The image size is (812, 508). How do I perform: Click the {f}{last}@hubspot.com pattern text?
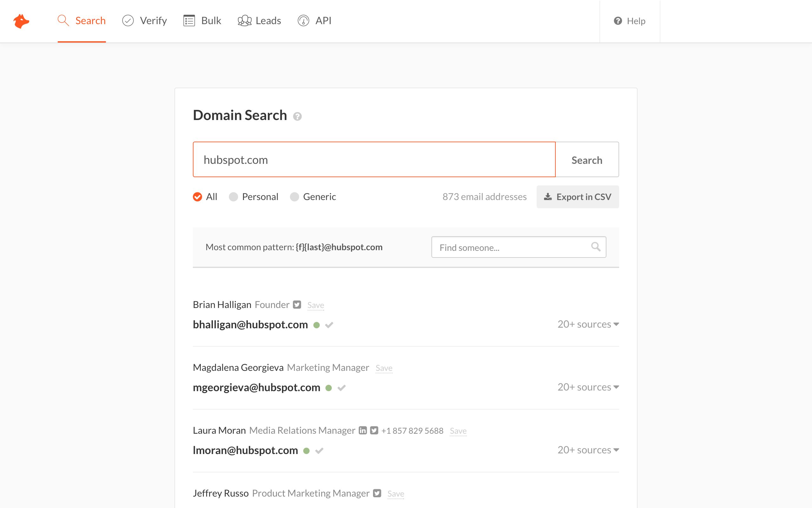(x=339, y=247)
